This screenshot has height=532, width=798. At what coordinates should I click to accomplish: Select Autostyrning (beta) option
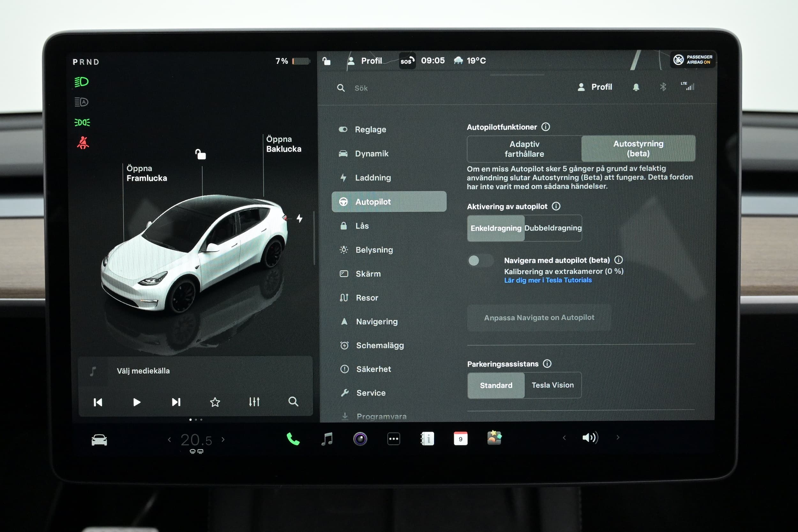(638, 149)
